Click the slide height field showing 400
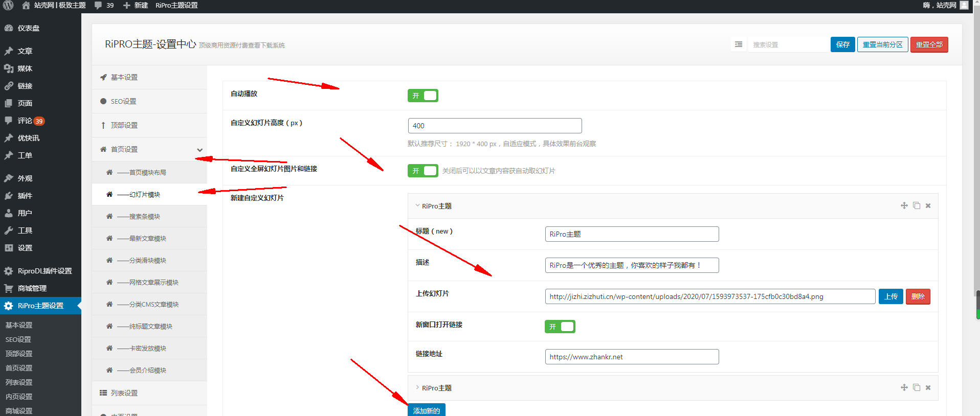Image resolution: width=980 pixels, height=416 pixels. tap(495, 126)
